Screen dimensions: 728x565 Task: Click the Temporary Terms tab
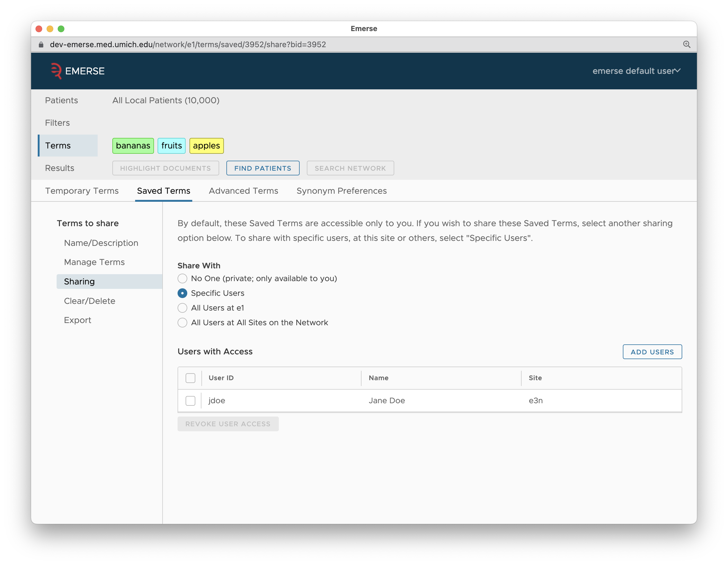click(82, 190)
